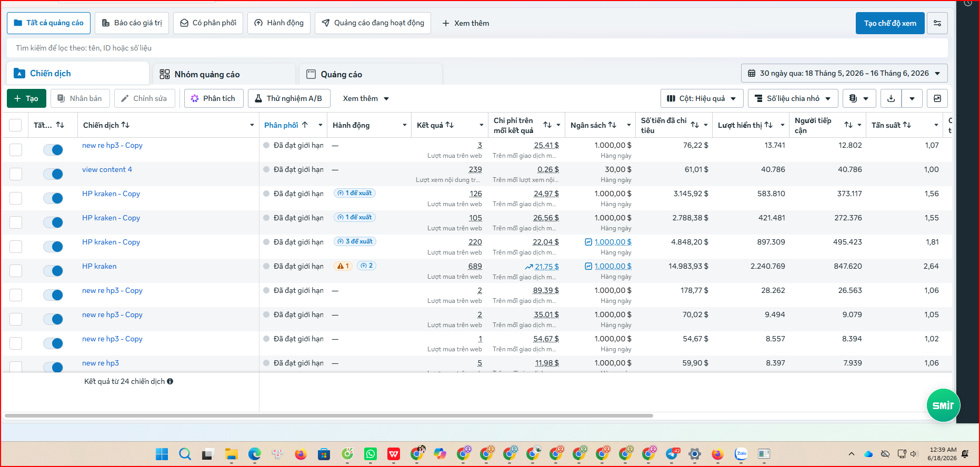Toggle off 'view content 4' campaign
Screen dimensions: 980x467
pyautogui.click(x=53, y=174)
